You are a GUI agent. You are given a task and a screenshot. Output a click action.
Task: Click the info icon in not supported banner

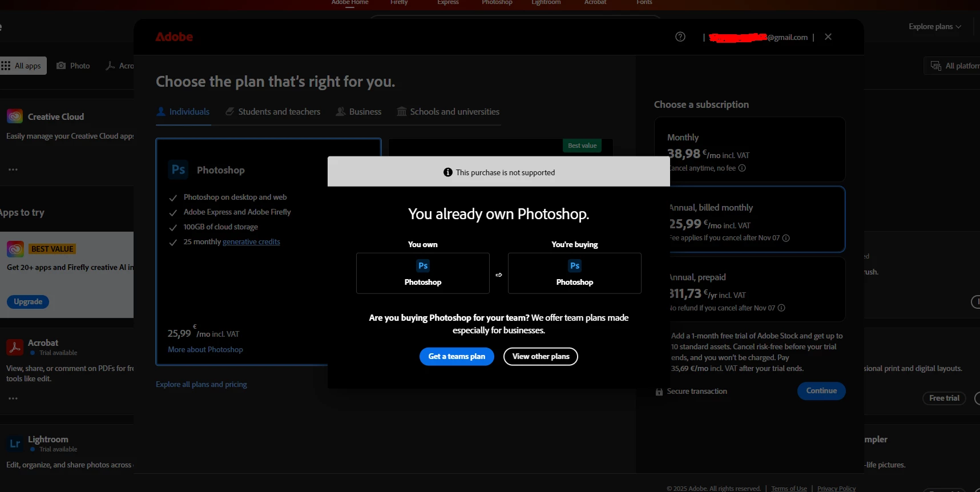(x=448, y=172)
